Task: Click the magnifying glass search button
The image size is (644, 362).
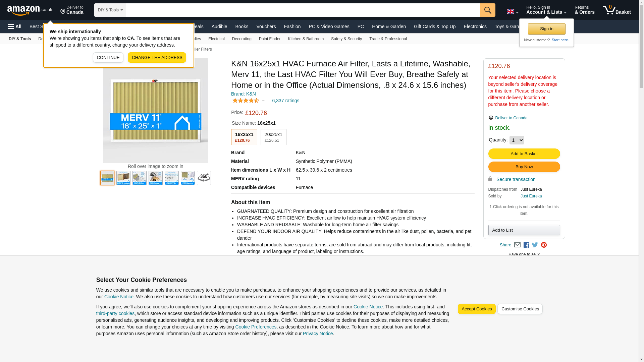Action: (x=487, y=10)
